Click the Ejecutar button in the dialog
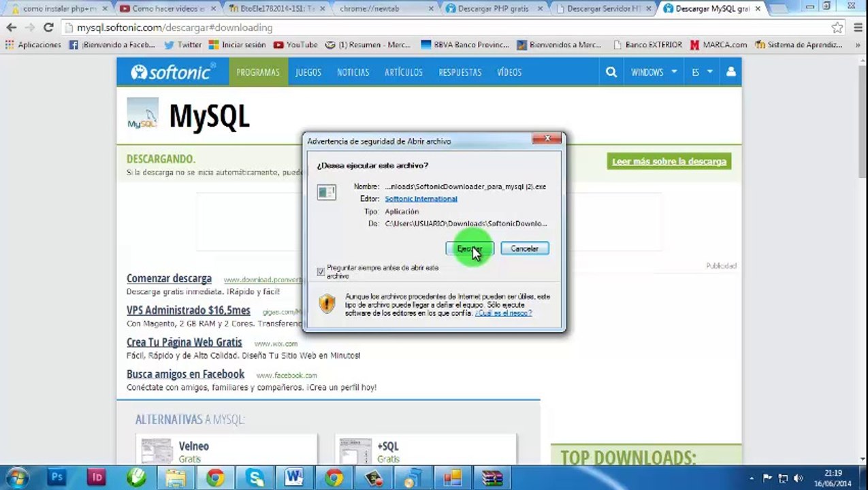This screenshot has height=490, width=868. [x=470, y=248]
